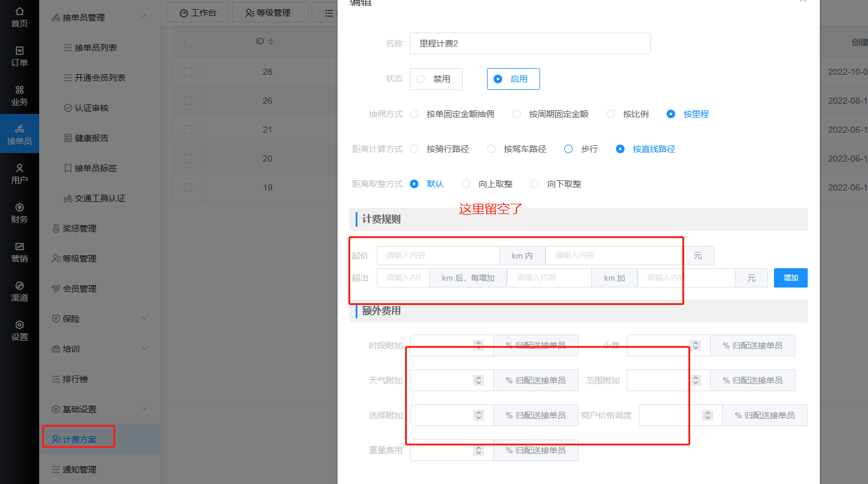Viewport: 868px width, 484px height.
Task: Tick the checkbox for row ID 28
Action: (188, 72)
